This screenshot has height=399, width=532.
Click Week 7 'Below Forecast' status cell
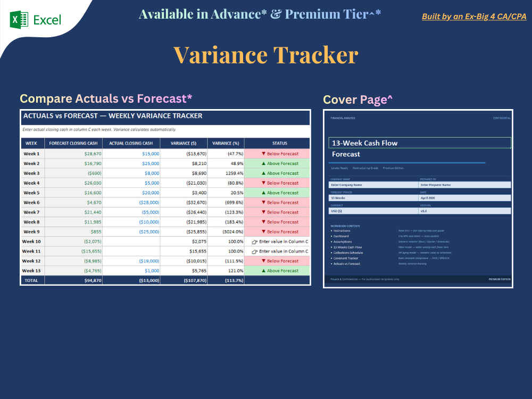pos(277,212)
